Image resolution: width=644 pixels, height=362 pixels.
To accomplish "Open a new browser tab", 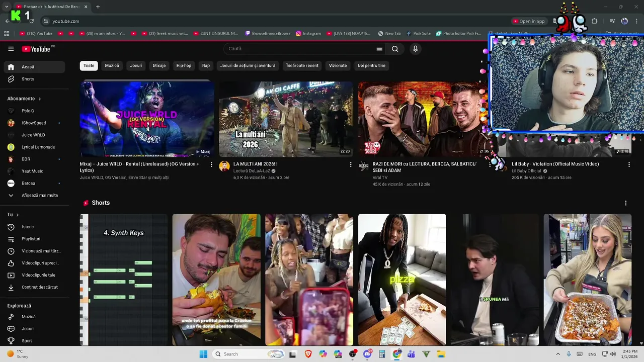I will [98, 7].
